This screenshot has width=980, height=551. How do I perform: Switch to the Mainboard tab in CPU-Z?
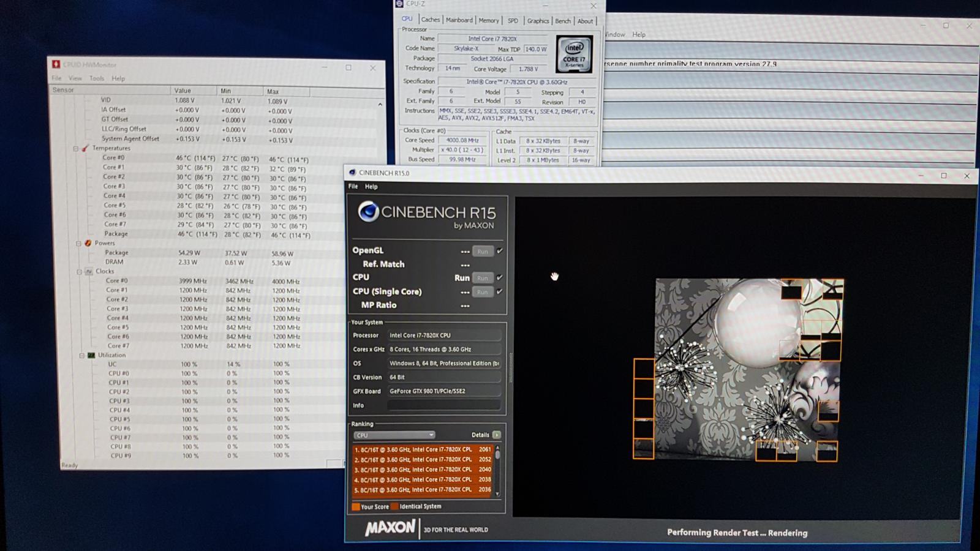pos(459,20)
